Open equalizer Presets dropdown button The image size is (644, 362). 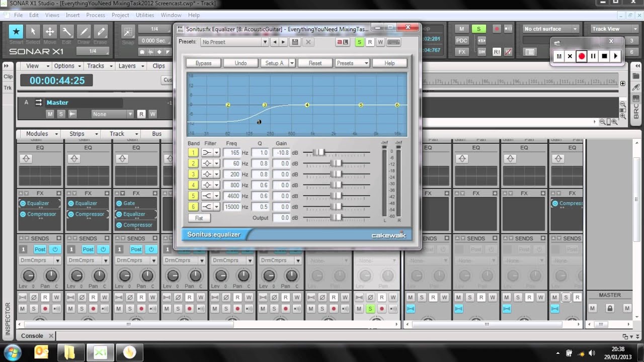(x=352, y=63)
